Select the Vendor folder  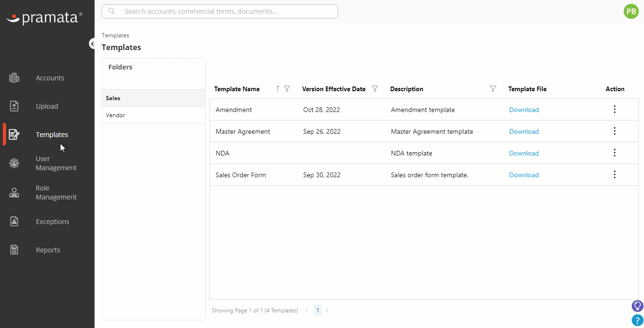pyautogui.click(x=154, y=115)
